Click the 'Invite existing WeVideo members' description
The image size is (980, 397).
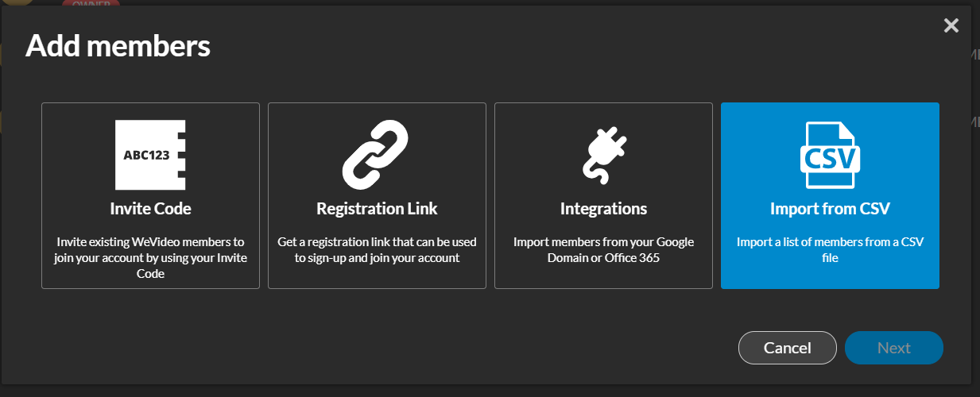[150, 257]
